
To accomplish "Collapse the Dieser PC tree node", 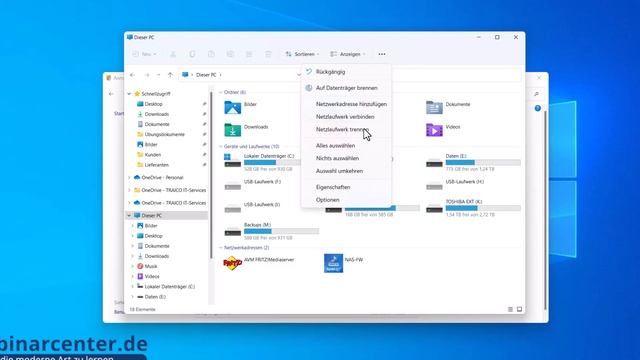I will 129,216.
